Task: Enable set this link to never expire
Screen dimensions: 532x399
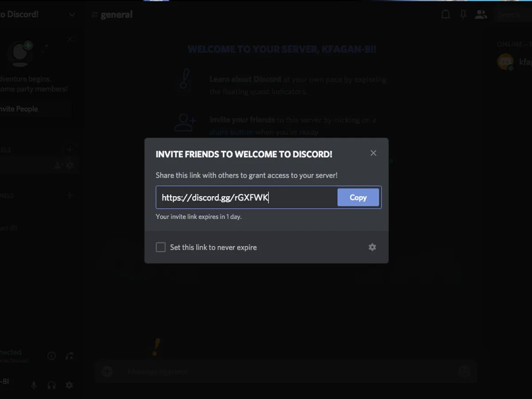Action: [x=160, y=247]
